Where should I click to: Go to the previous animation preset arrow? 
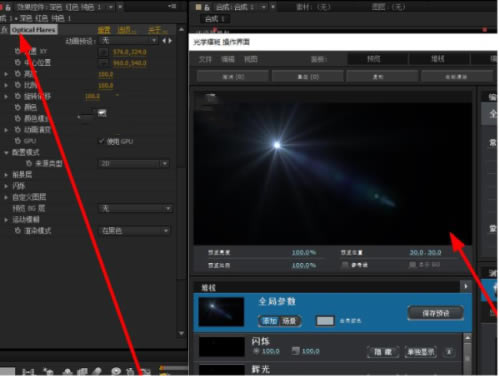164,41
